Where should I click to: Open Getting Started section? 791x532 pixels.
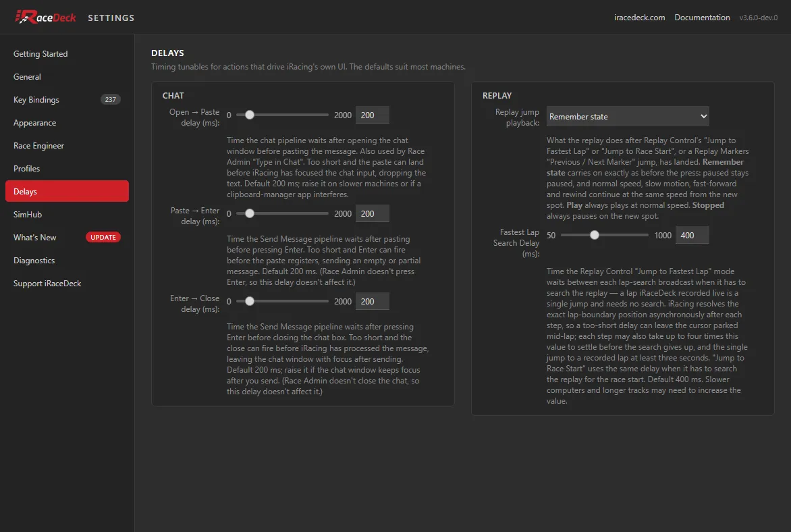[x=67, y=53]
